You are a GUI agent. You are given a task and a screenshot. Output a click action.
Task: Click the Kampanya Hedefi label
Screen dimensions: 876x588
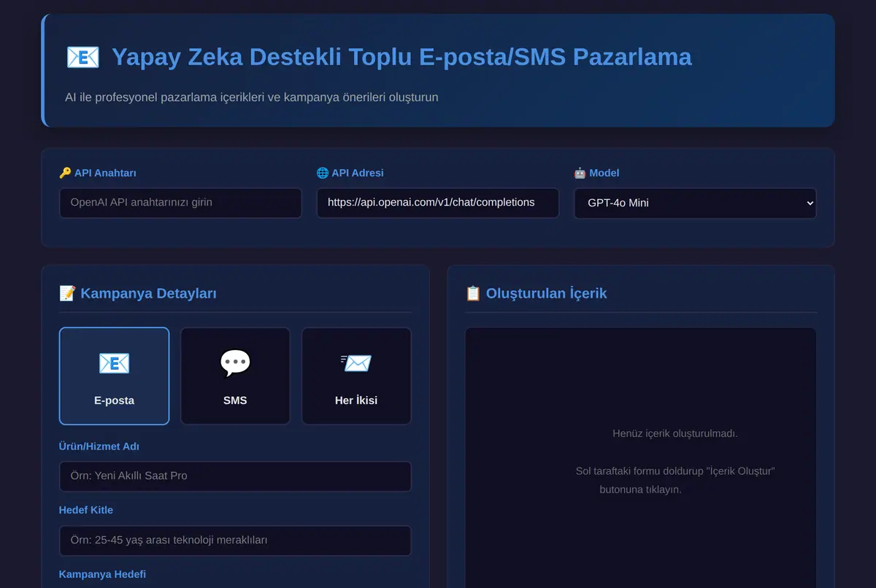coord(102,574)
